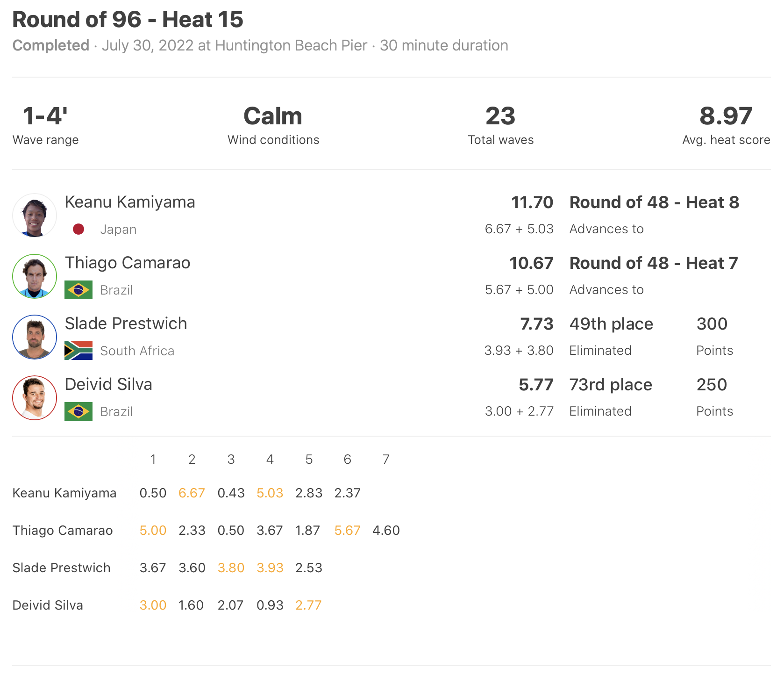Click Slade Prestwich's 3.93 wave score
784x676 pixels.
[x=270, y=568]
